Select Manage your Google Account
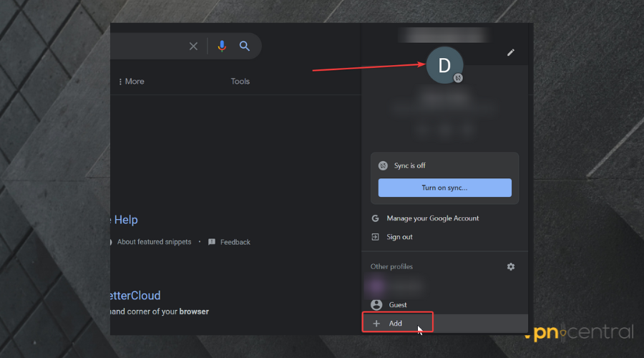644x358 pixels. coord(432,218)
